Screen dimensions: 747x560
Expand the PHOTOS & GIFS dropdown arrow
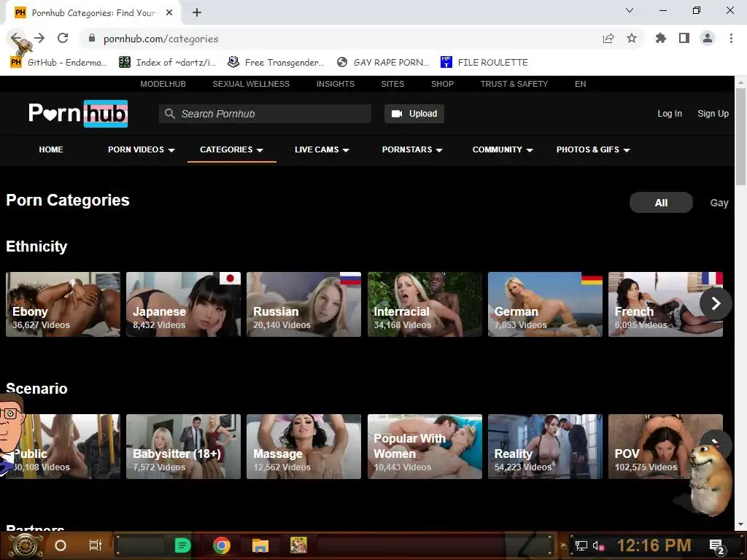point(627,150)
